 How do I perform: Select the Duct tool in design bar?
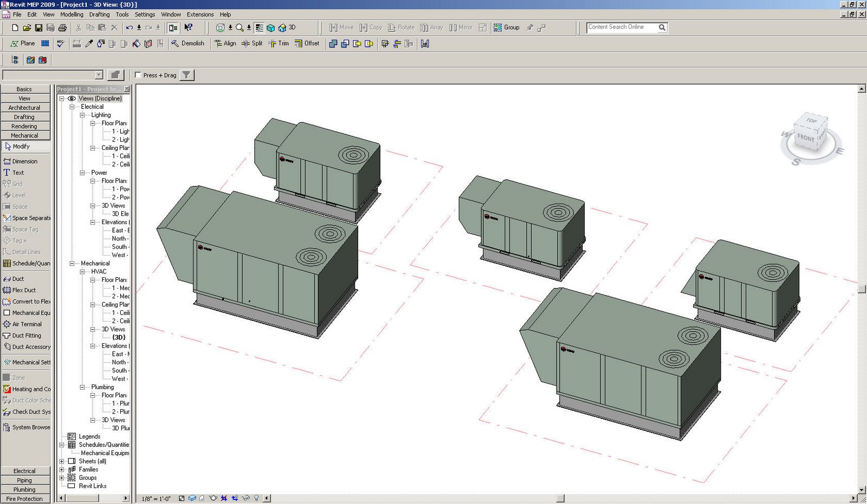point(18,279)
